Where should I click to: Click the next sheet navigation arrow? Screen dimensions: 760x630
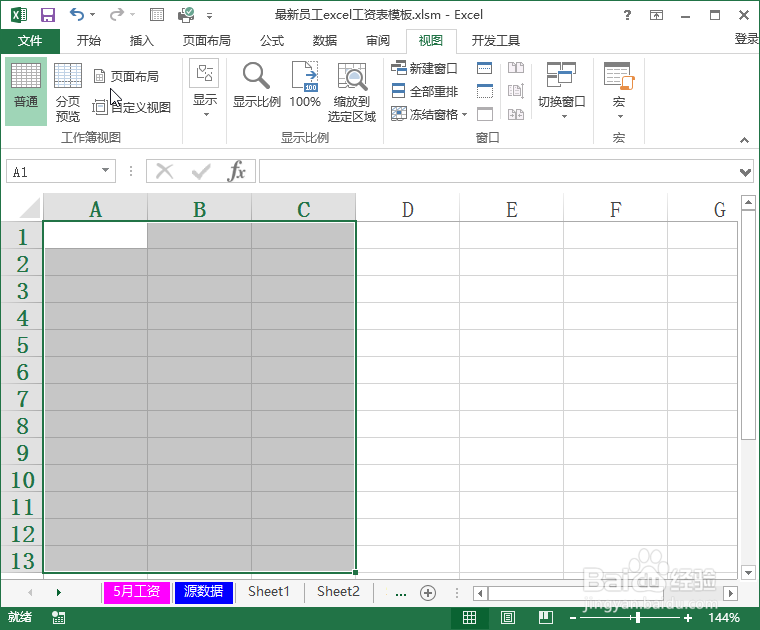[x=59, y=592]
